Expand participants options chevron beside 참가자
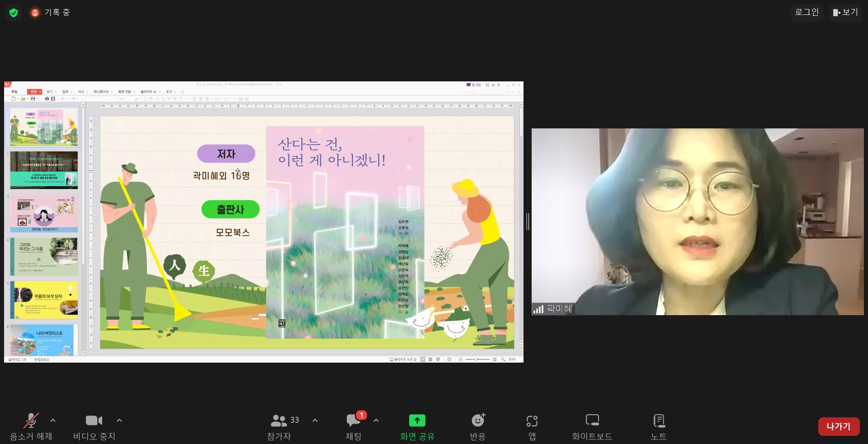868x444 pixels. pyautogui.click(x=315, y=420)
